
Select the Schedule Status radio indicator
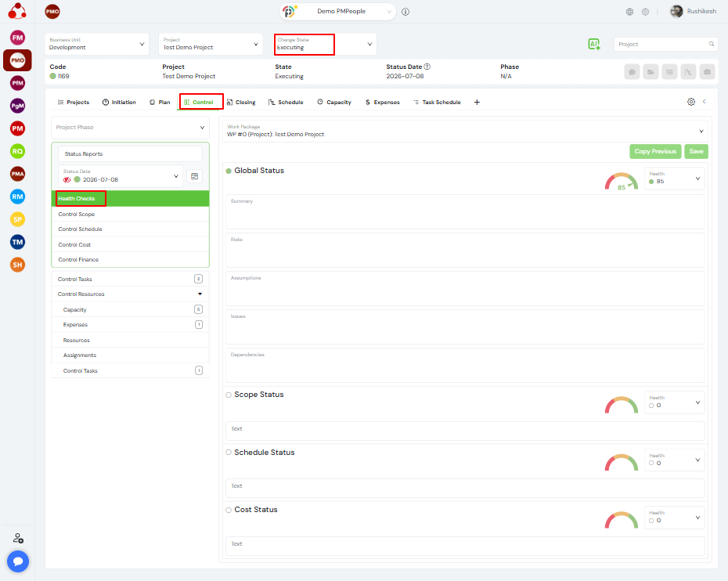pyautogui.click(x=229, y=453)
